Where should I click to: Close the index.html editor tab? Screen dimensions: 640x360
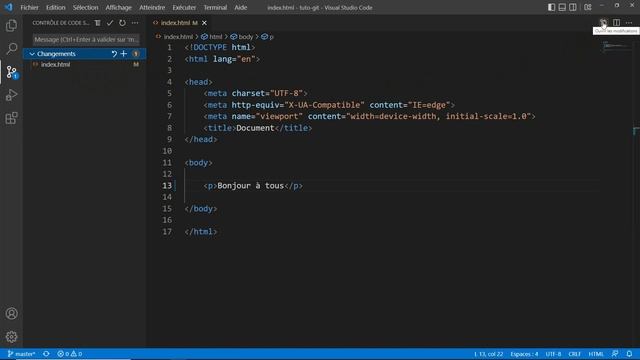[x=204, y=23]
